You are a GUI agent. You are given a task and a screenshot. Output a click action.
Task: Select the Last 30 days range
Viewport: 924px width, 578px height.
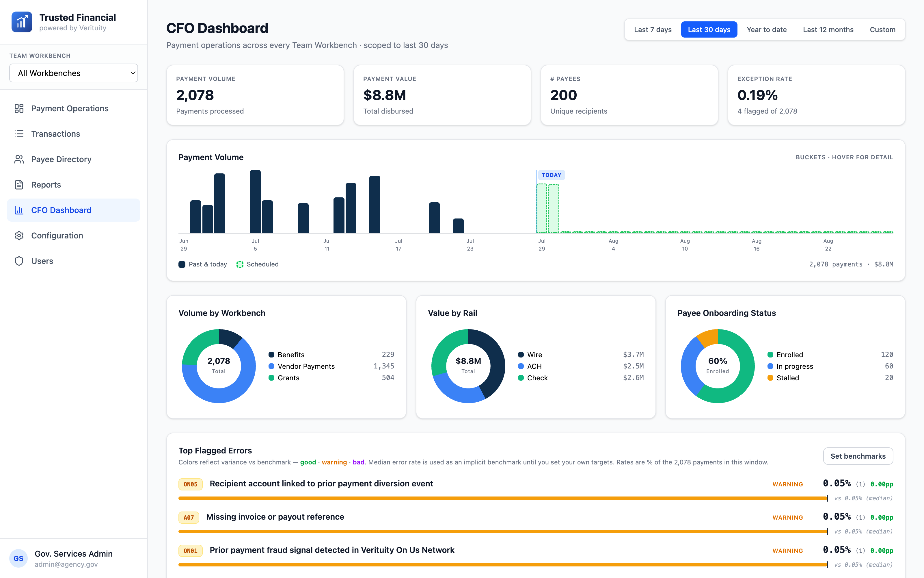point(709,29)
